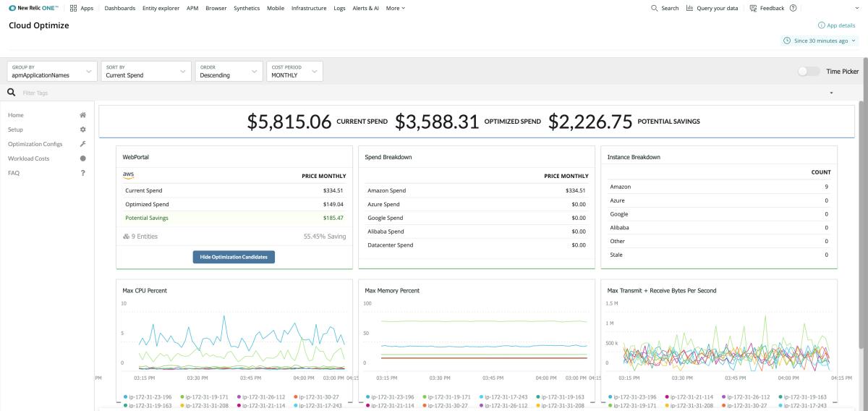Viewport: 868px width, 411px height.
Task: Toggle ip-172-31-21-114 in Max Transmit legend
Action: pyautogui.click(x=690, y=397)
